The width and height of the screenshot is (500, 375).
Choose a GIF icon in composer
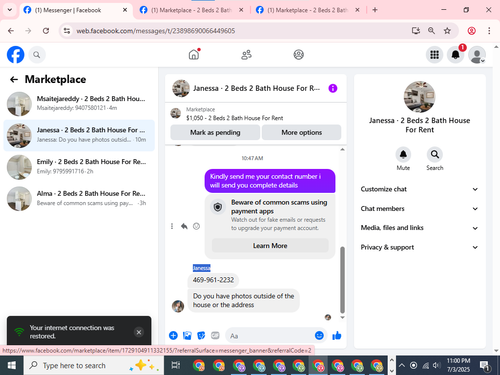(x=215, y=335)
